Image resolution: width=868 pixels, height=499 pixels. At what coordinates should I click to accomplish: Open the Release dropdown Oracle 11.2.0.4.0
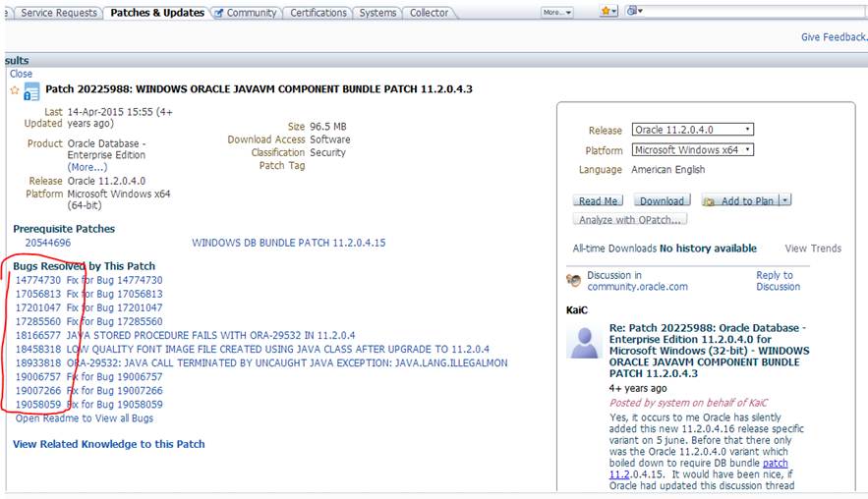692,130
